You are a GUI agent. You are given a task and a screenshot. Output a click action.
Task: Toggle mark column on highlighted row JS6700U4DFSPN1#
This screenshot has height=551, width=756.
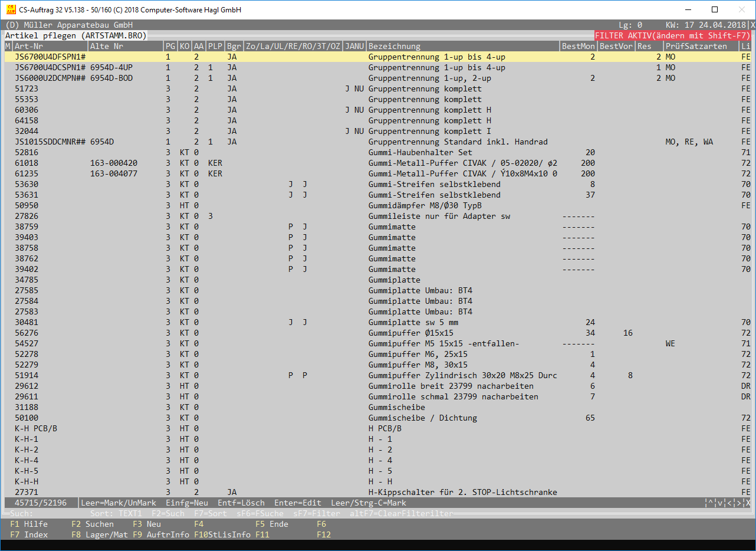click(x=8, y=57)
